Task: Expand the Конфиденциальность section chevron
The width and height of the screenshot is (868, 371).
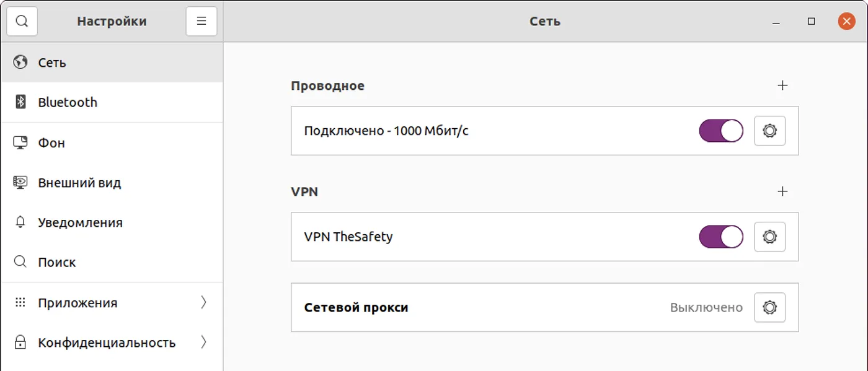Action: coord(205,343)
